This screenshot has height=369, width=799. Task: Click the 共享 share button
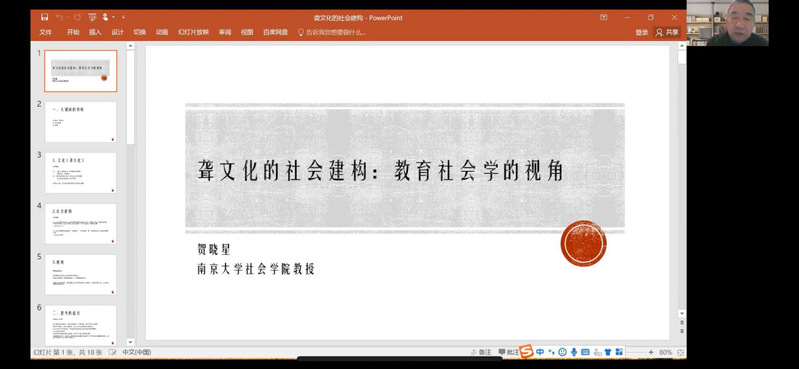click(667, 32)
